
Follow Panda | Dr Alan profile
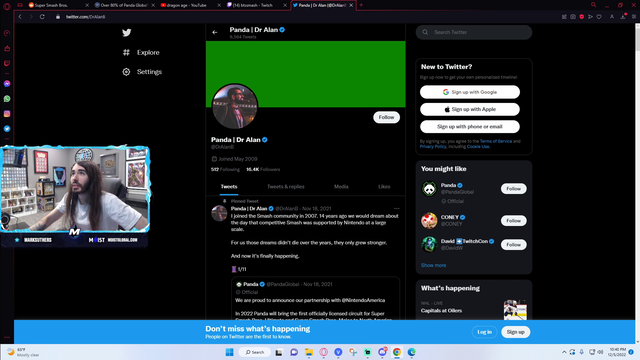(386, 117)
